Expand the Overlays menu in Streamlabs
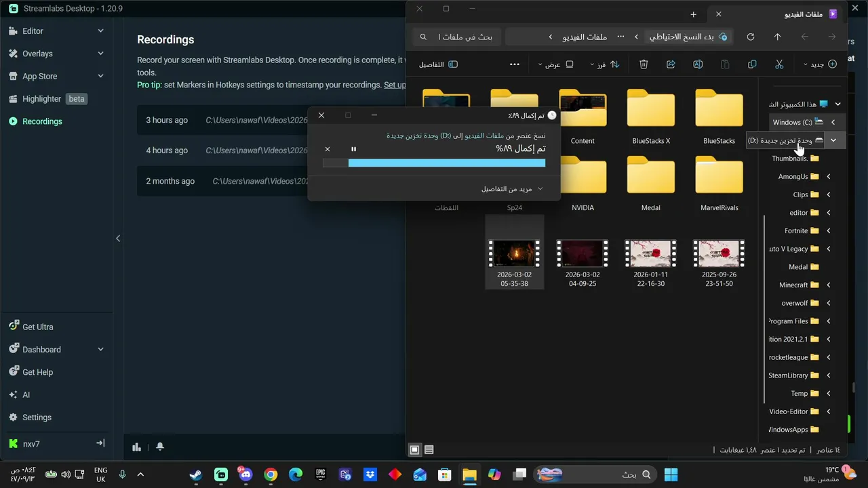The height and width of the screenshot is (488, 868). pos(100,54)
